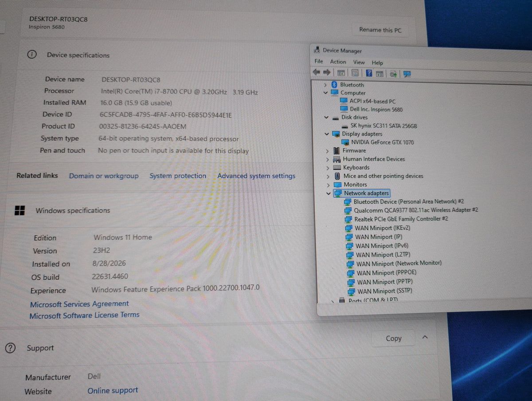Open the Domain or workgroup link
The image size is (532, 401).
pyautogui.click(x=104, y=176)
